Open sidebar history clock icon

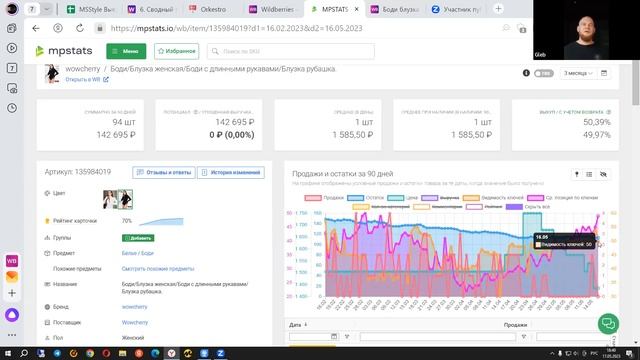pyautogui.click(x=12, y=108)
